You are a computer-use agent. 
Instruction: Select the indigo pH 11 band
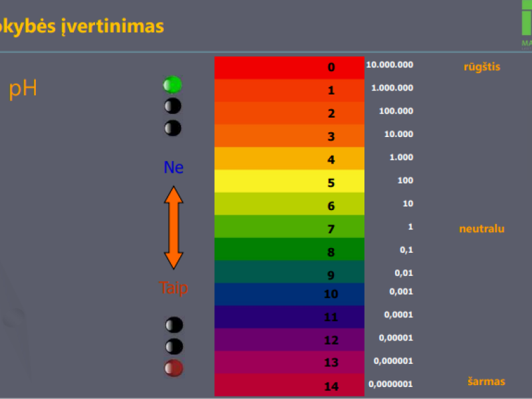click(x=289, y=317)
